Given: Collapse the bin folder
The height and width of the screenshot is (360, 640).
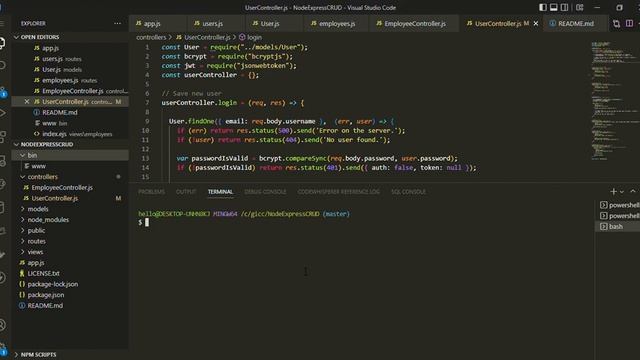Looking at the screenshot, I should [x=70, y=155].
